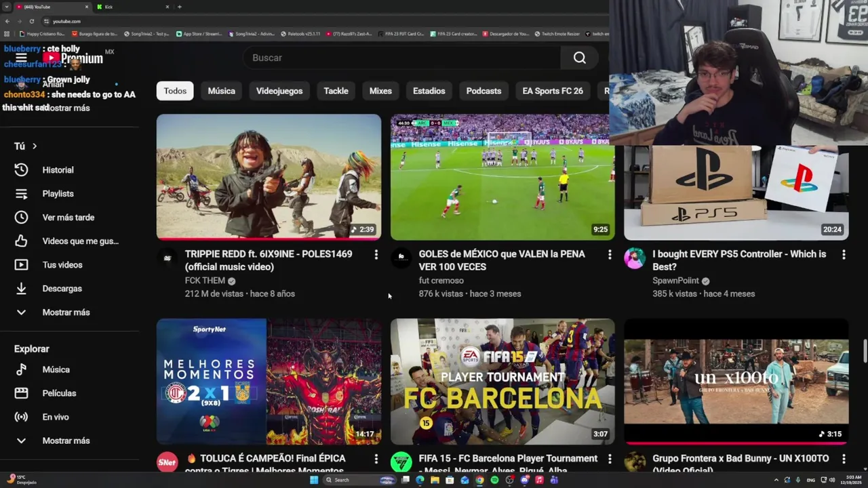Play the Melhores Momentos Toluca thumbnail

click(269, 382)
